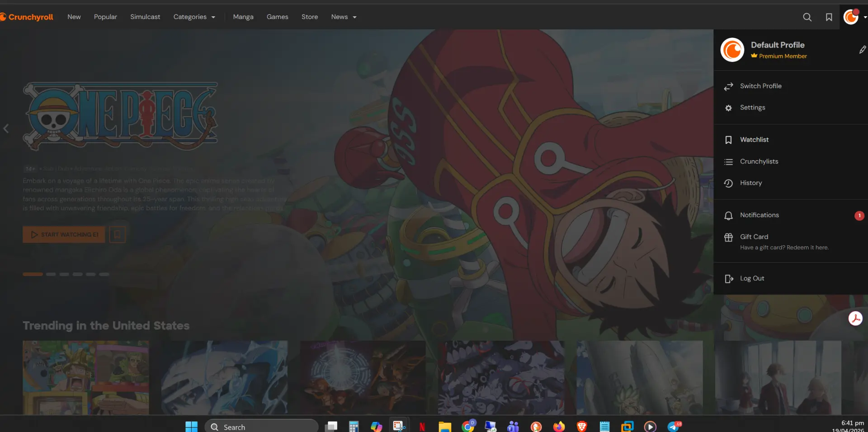Open Copilot from the taskbar
Image resolution: width=868 pixels, height=432 pixels.
[376, 427]
